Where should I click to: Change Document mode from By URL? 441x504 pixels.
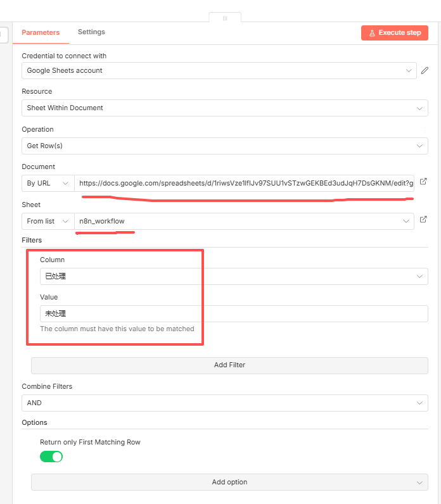coord(48,184)
